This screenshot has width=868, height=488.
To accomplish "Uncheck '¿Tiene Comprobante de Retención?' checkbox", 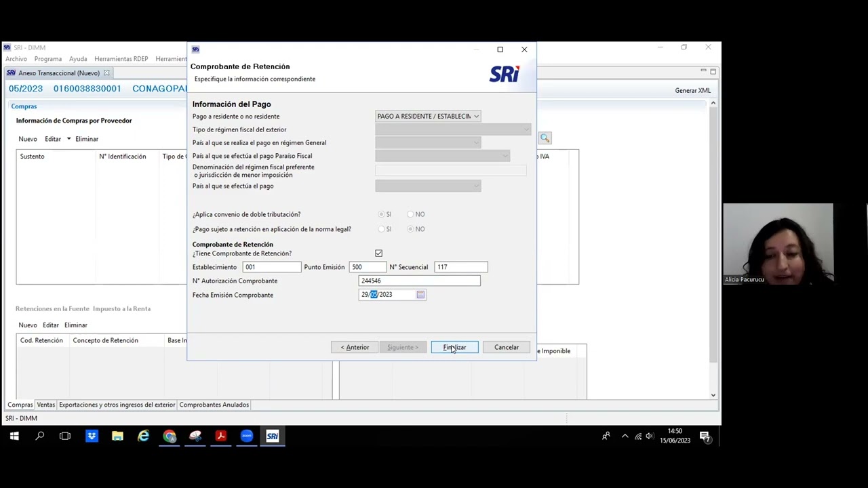I will (x=378, y=253).
